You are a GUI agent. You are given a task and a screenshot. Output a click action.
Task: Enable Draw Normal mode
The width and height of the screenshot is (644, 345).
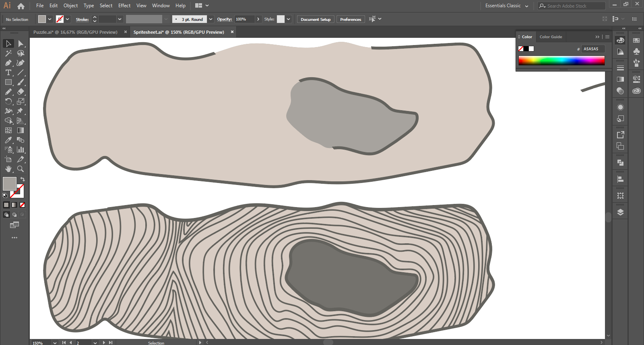[x=6, y=215]
